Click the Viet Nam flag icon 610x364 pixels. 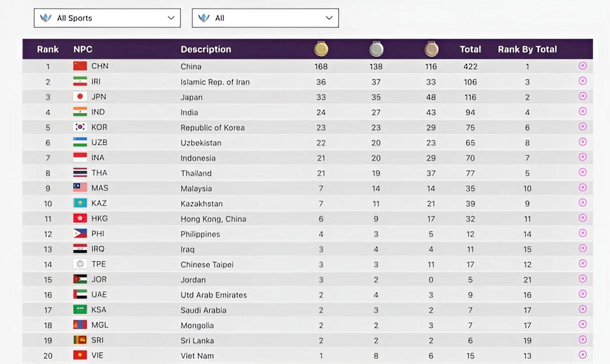pyautogui.click(x=80, y=355)
